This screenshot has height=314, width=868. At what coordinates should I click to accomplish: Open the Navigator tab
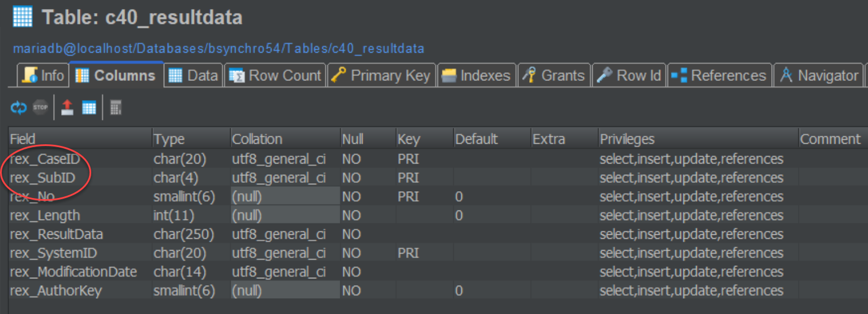point(818,75)
